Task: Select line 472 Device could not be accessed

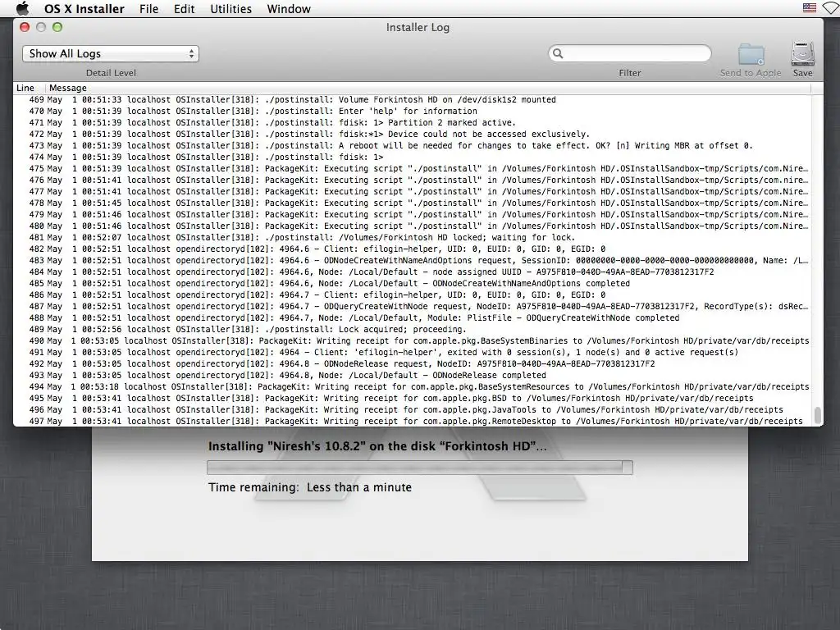Action: [413, 134]
